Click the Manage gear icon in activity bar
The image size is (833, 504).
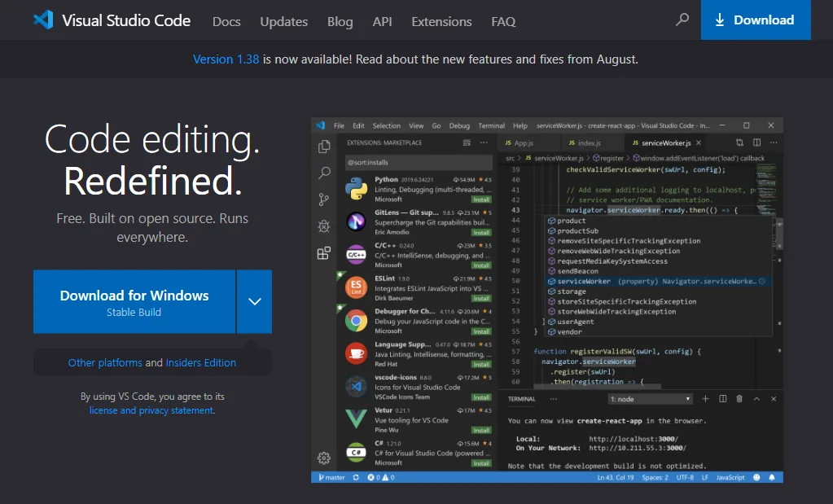324,458
